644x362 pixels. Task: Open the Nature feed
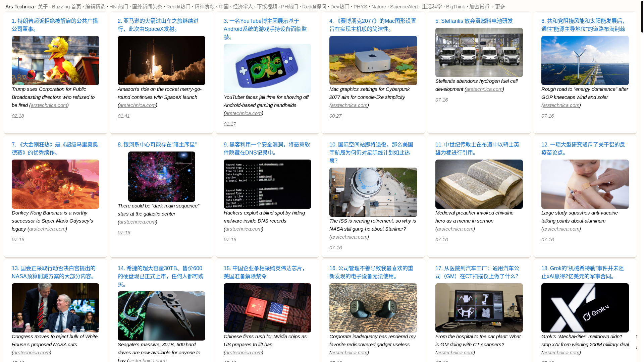(x=379, y=6)
